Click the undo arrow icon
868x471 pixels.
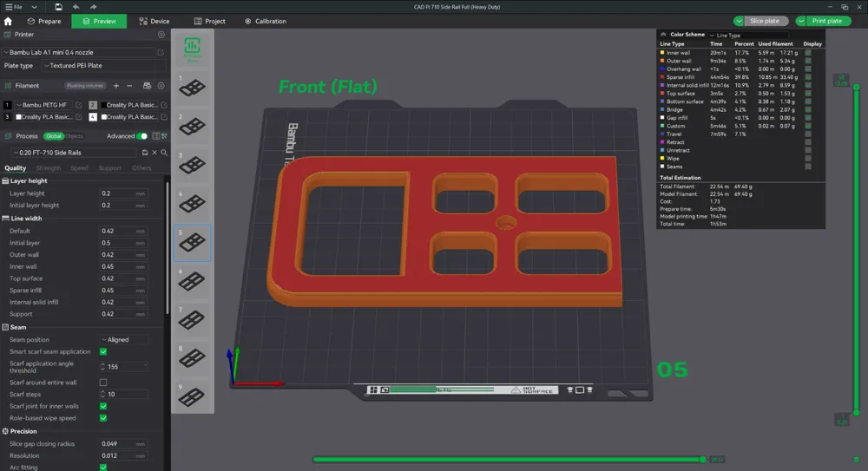pyautogui.click(x=76, y=7)
